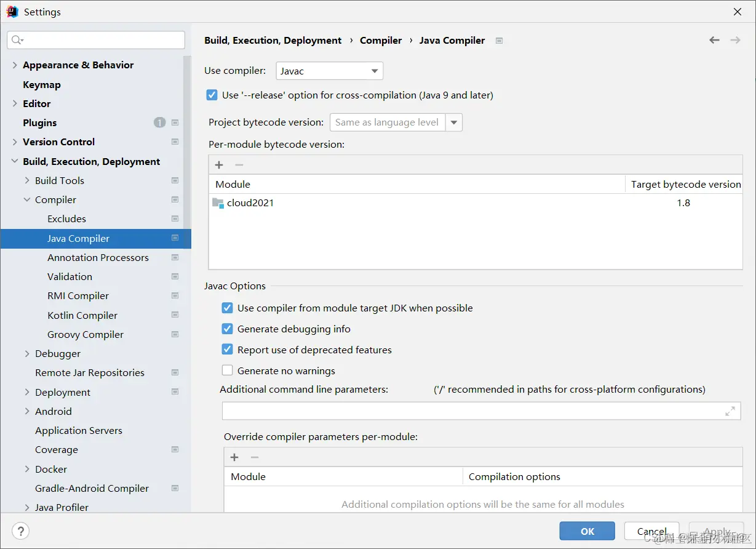Enable Generate no warnings checkbox
The width and height of the screenshot is (756, 549).
(228, 371)
